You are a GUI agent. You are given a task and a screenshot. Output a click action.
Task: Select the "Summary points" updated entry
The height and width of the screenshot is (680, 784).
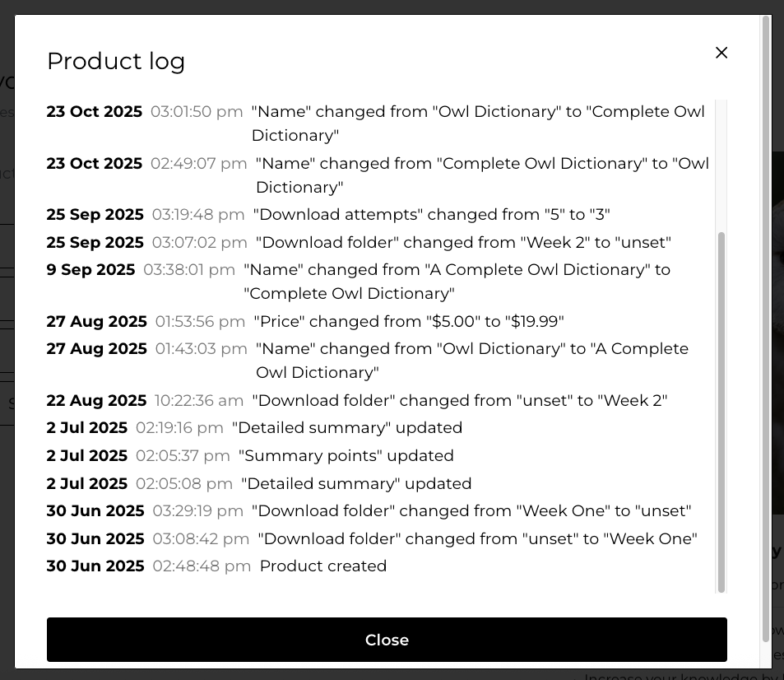pyautogui.click(x=346, y=456)
